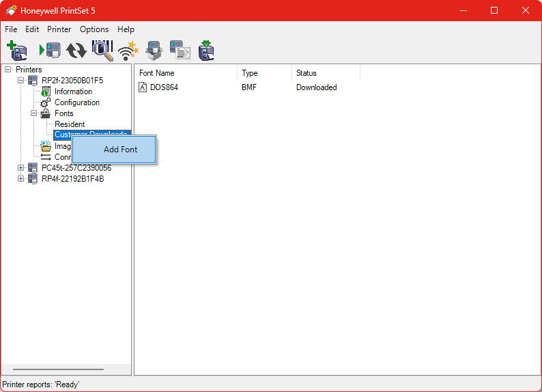Click the green-arrow printer connect icon
The image size is (542, 392).
point(50,51)
